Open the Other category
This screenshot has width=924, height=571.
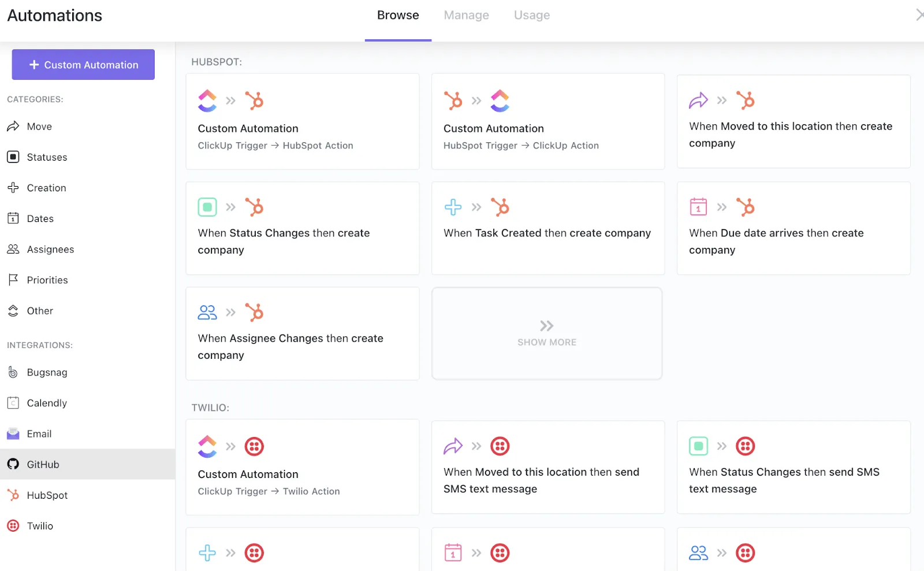87,310
